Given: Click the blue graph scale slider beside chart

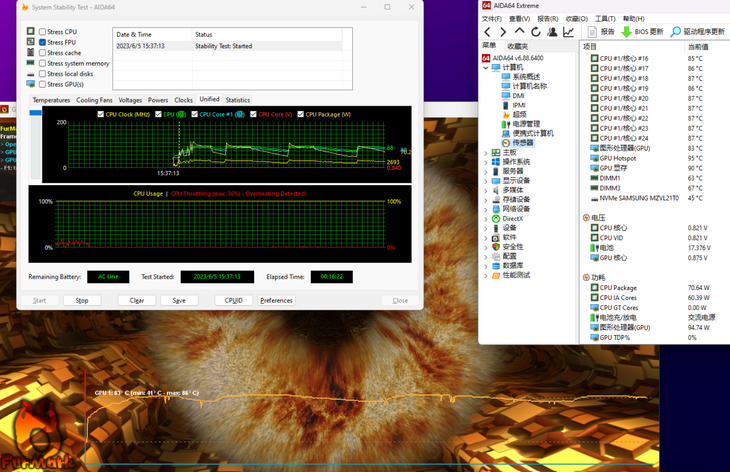Looking at the screenshot, I should tap(35, 113).
